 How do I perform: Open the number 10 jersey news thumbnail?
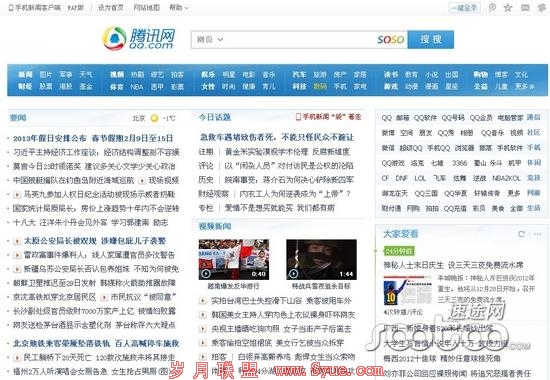[x=408, y=291]
